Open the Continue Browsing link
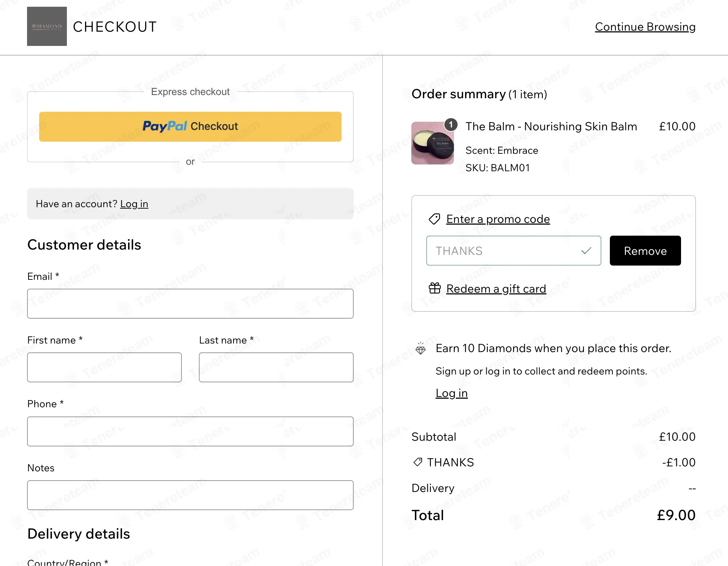728x566 pixels. [645, 27]
